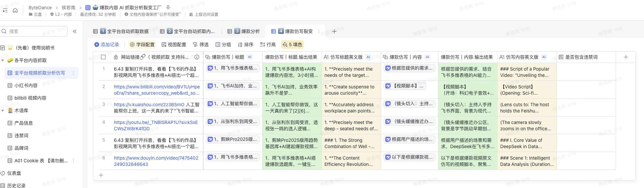The width and height of the screenshot is (644, 188).
Task: Open 字段配置 field settings
Action: pyautogui.click(x=142, y=45)
